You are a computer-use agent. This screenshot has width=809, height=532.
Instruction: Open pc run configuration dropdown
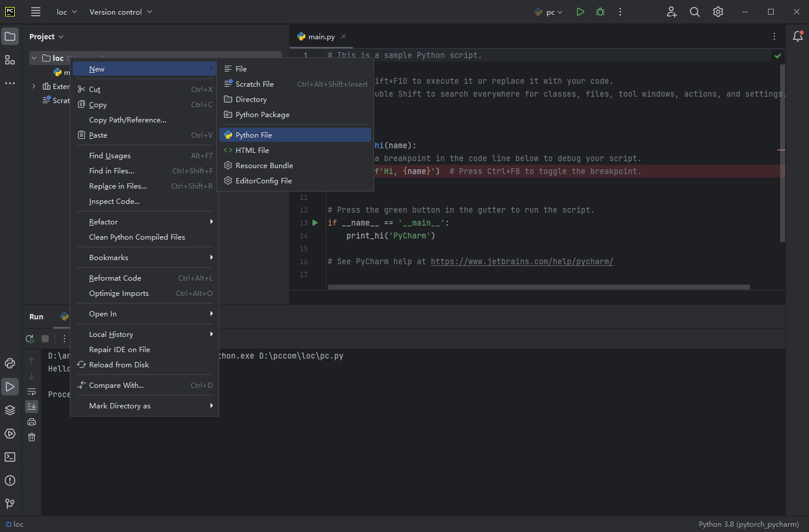click(x=549, y=12)
